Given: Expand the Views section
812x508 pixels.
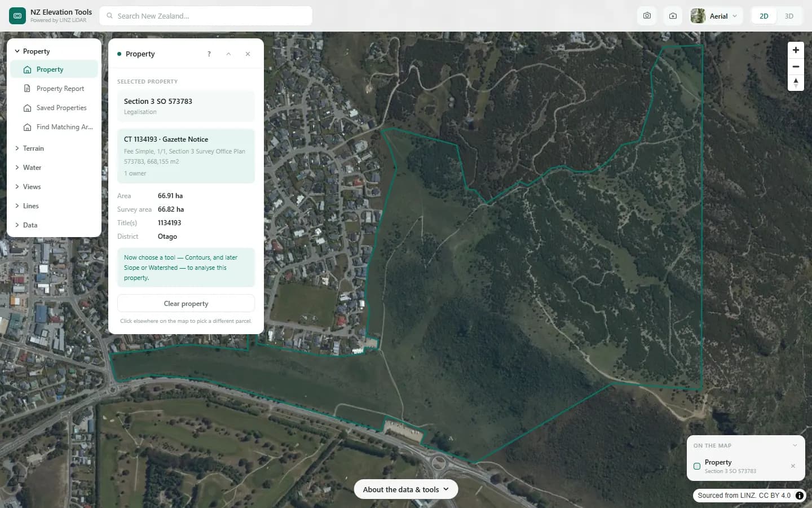Looking at the screenshot, I should click(54, 187).
